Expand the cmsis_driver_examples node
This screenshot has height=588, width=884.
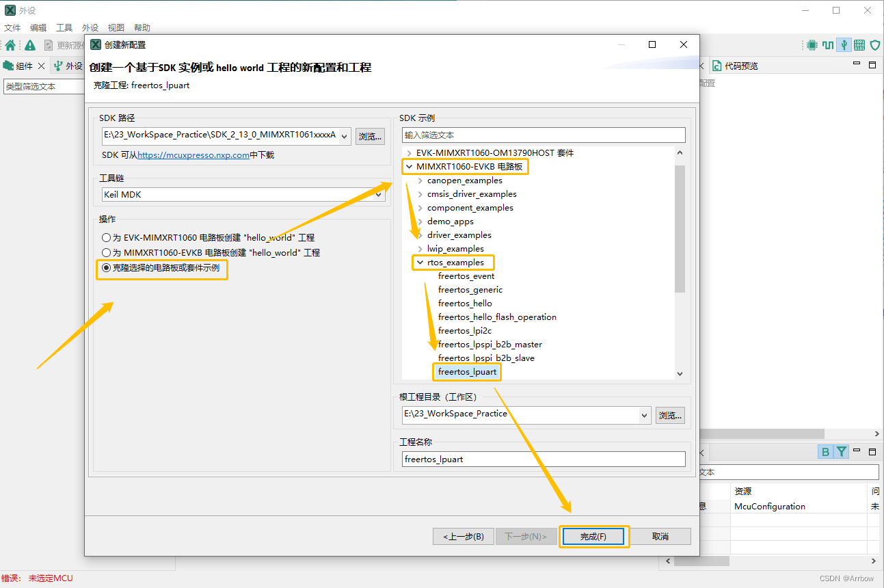[x=420, y=194]
